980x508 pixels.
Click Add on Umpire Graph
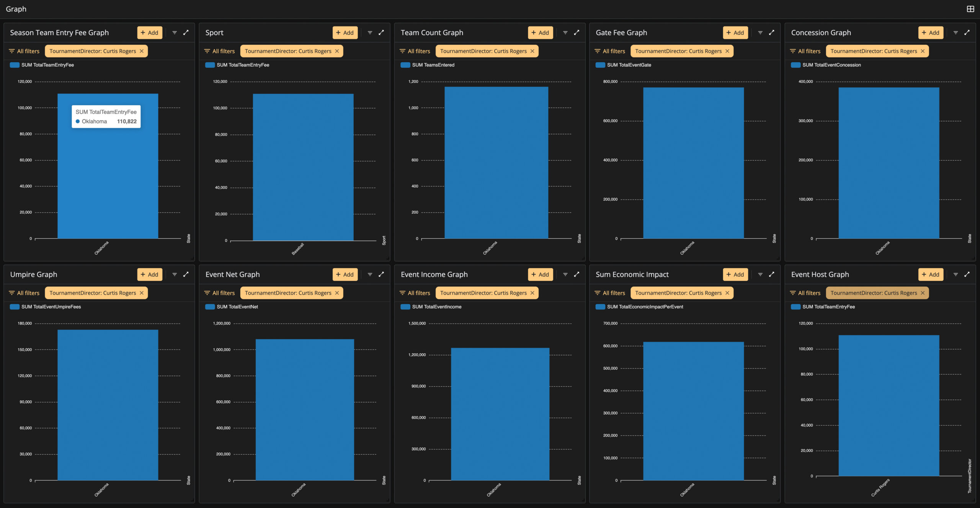coord(150,274)
